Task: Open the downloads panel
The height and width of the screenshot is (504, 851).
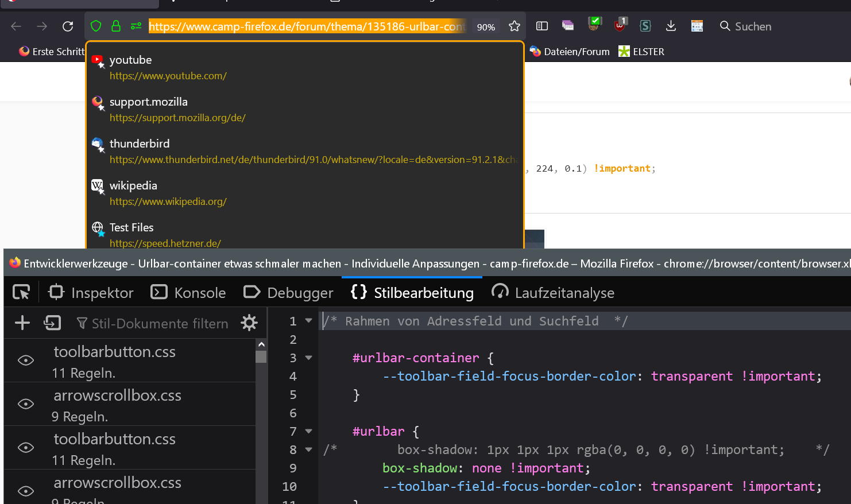Action: [671, 26]
